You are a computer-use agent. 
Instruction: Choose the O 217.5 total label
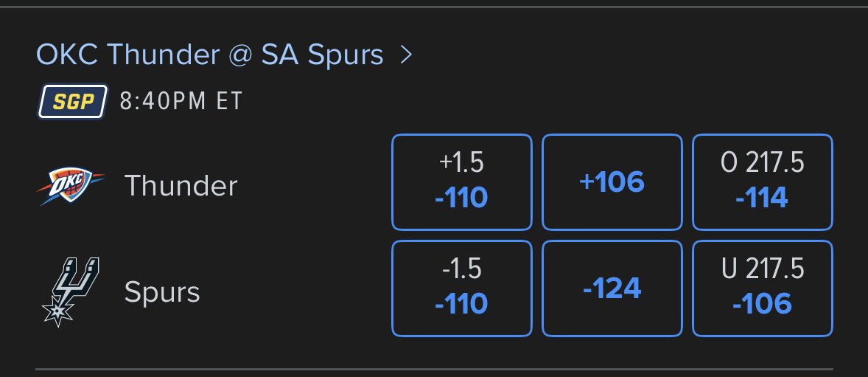point(763,163)
